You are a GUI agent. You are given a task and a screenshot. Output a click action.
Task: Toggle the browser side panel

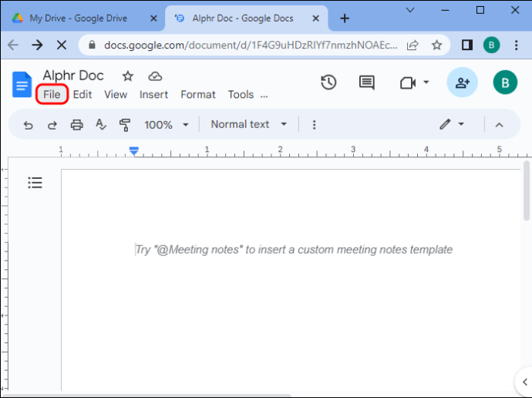467,45
